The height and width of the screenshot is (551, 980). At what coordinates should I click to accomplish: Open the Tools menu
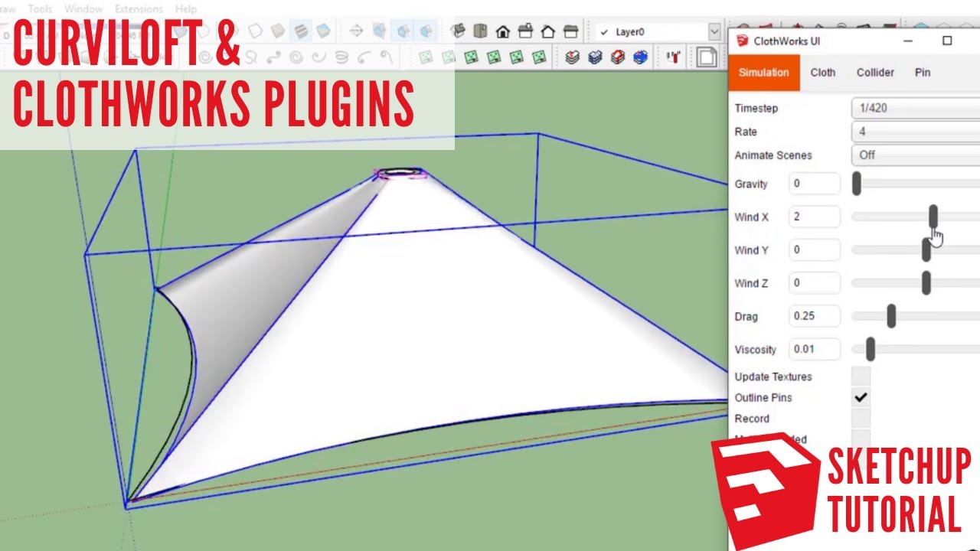40,9
